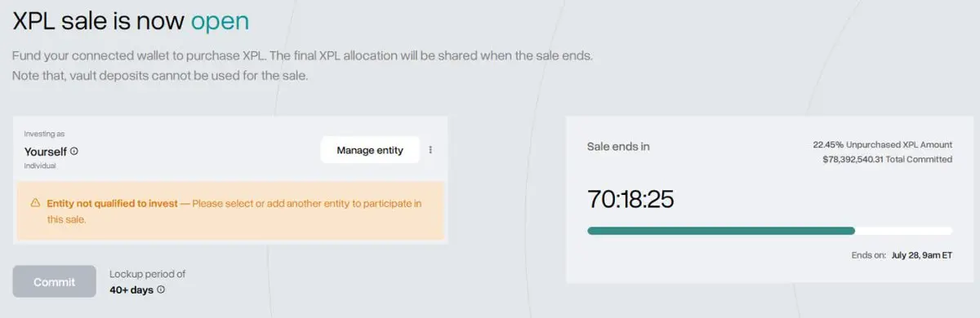
Task: Click the info icon beside Yourself
Action: [x=74, y=152]
